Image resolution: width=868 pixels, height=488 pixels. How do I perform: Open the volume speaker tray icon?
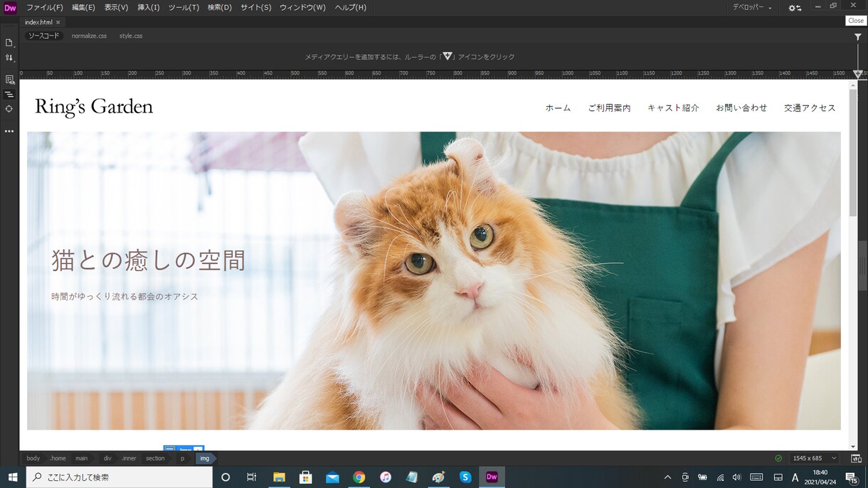point(737,477)
